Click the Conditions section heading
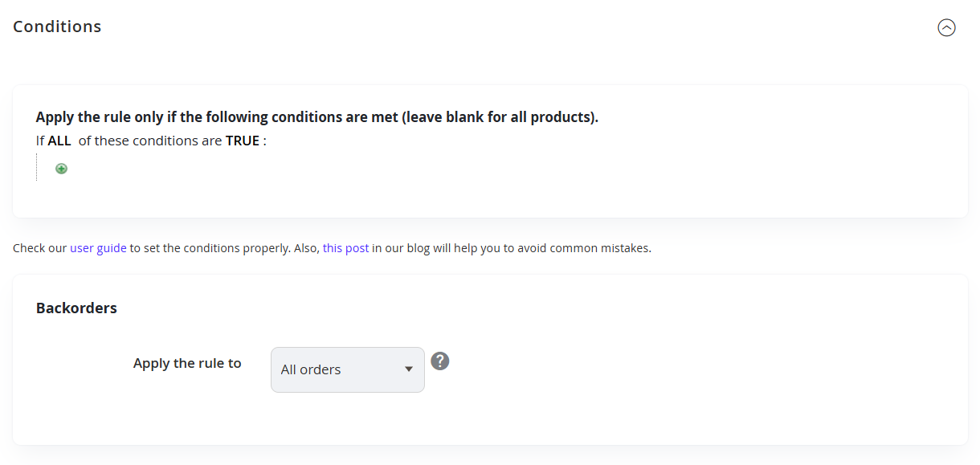This screenshot has height=465, width=980. [x=57, y=27]
